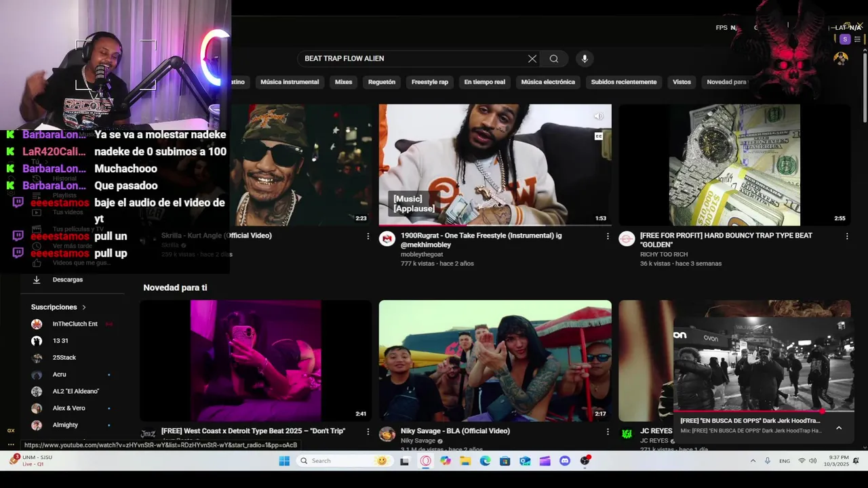Open Descargas in the sidebar
The image size is (868, 488).
tap(67, 279)
